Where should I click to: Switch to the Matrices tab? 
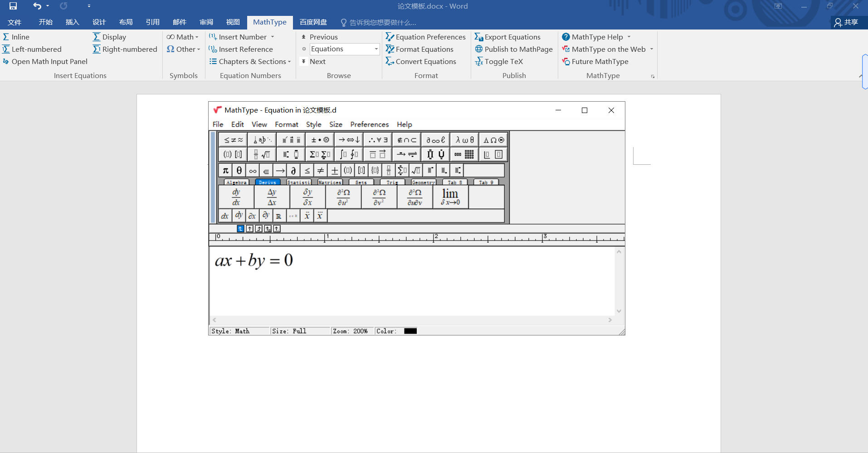point(330,182)
